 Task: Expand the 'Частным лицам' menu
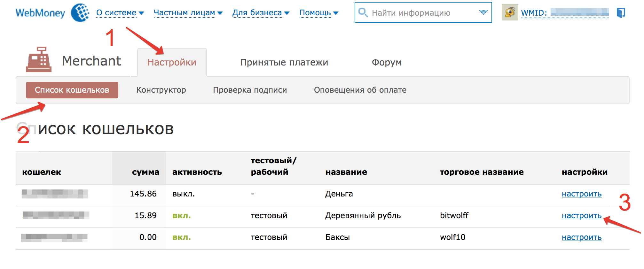188,13
